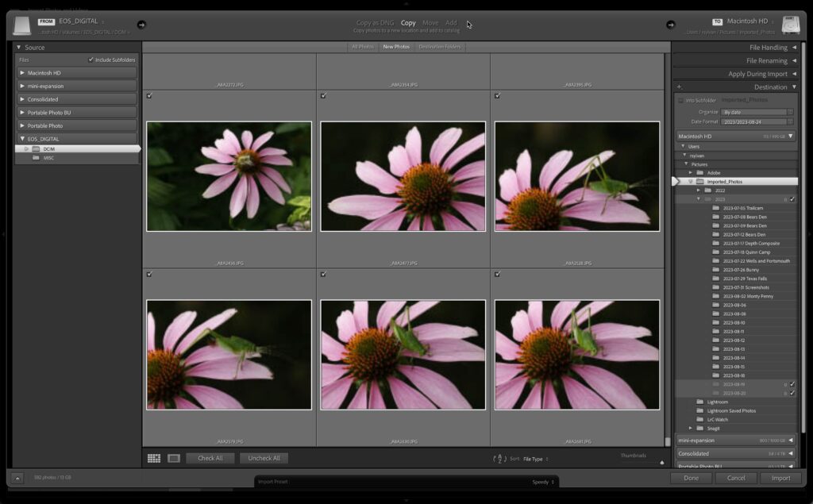
Task: Uncheck the bottom-right grasshopper photo
Action: pos(497,275)
